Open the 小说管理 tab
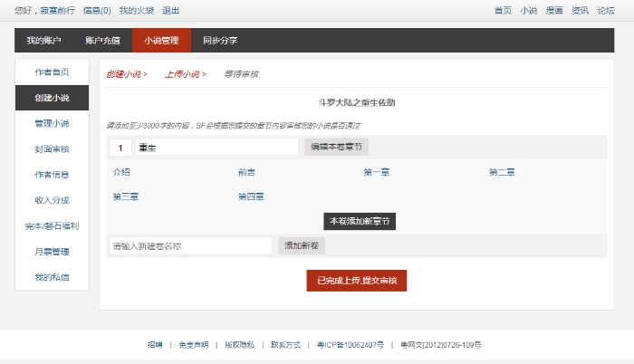 pos(161,41)
